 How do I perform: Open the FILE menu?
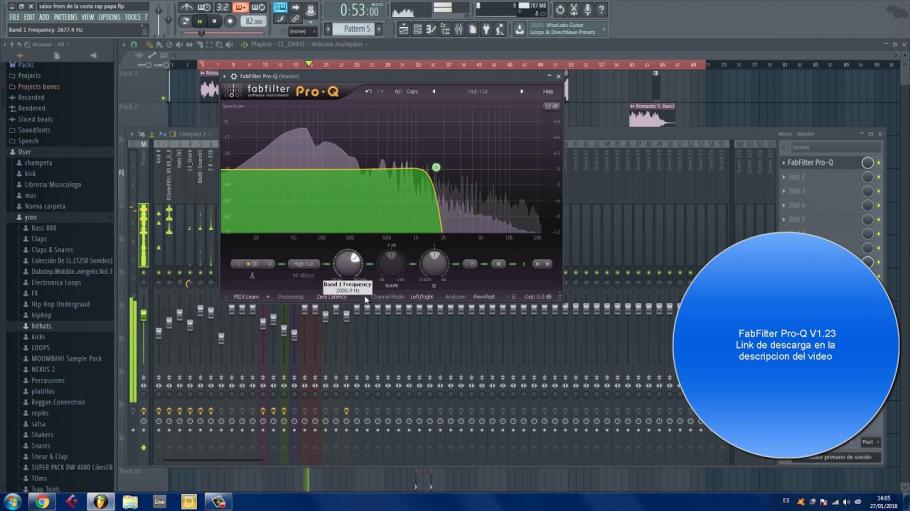[15, 17]
